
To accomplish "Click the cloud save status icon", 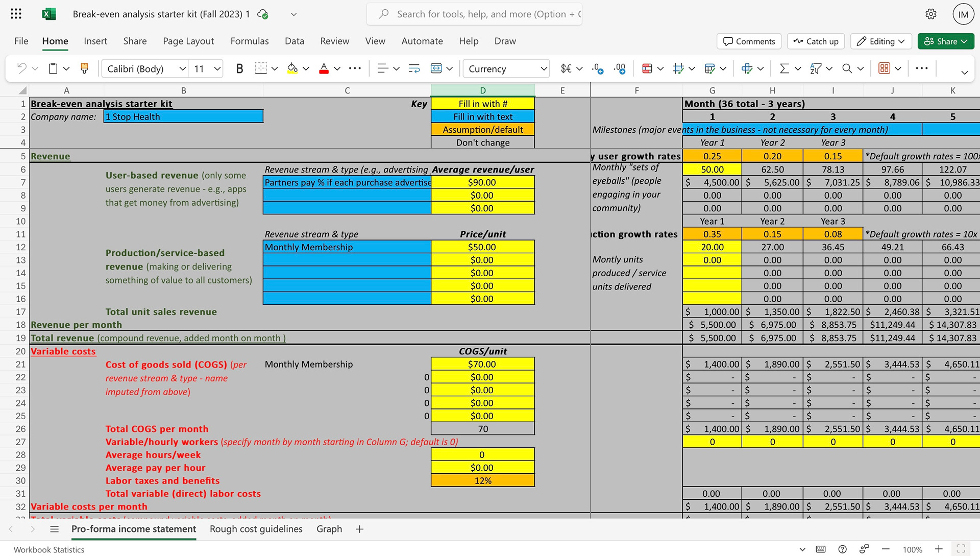I will point(263,14).
